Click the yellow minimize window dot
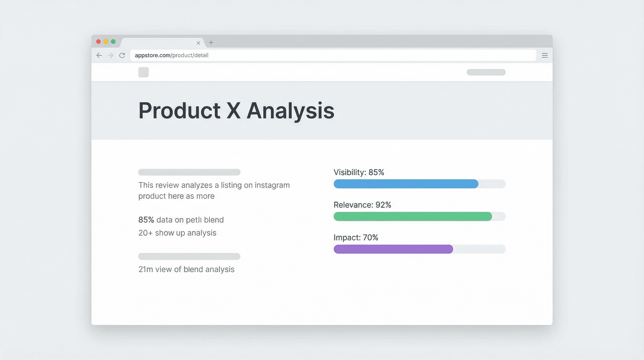The width and height of the screenshot is (644, 360). (106, 41)
